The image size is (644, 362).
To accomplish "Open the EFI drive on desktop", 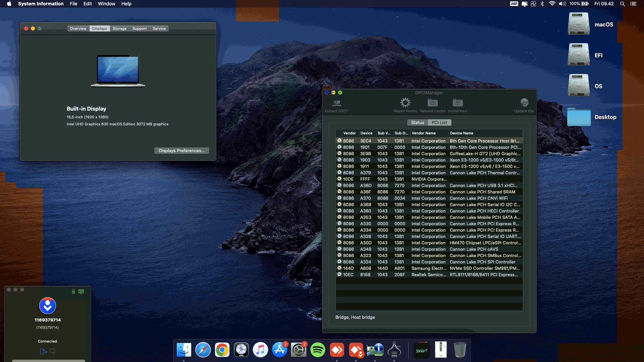I will 579,55.
